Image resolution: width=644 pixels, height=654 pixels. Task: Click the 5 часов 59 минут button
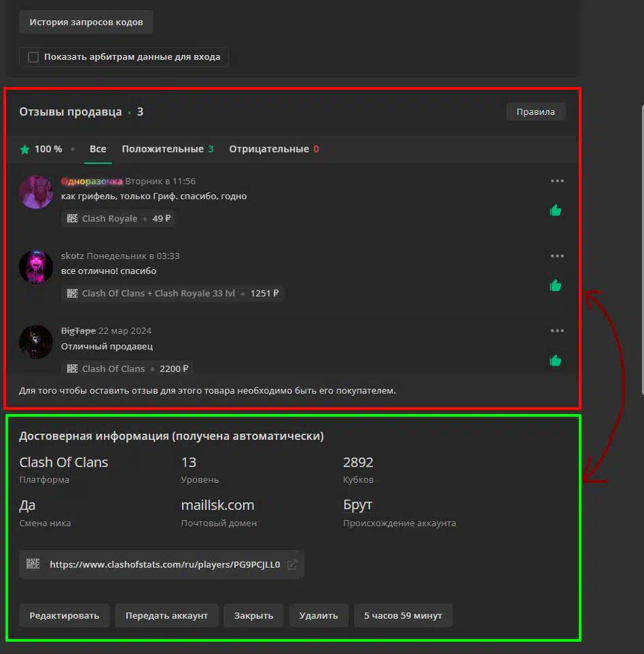pyautogui.click(x=403, y=616)
